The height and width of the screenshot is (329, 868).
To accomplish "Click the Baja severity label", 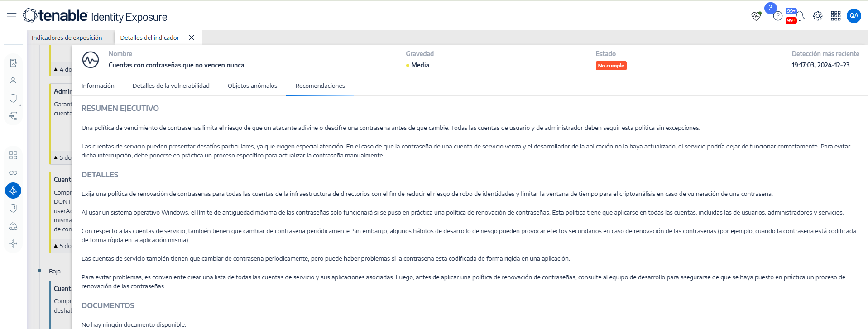I will [x=55, y=271].
